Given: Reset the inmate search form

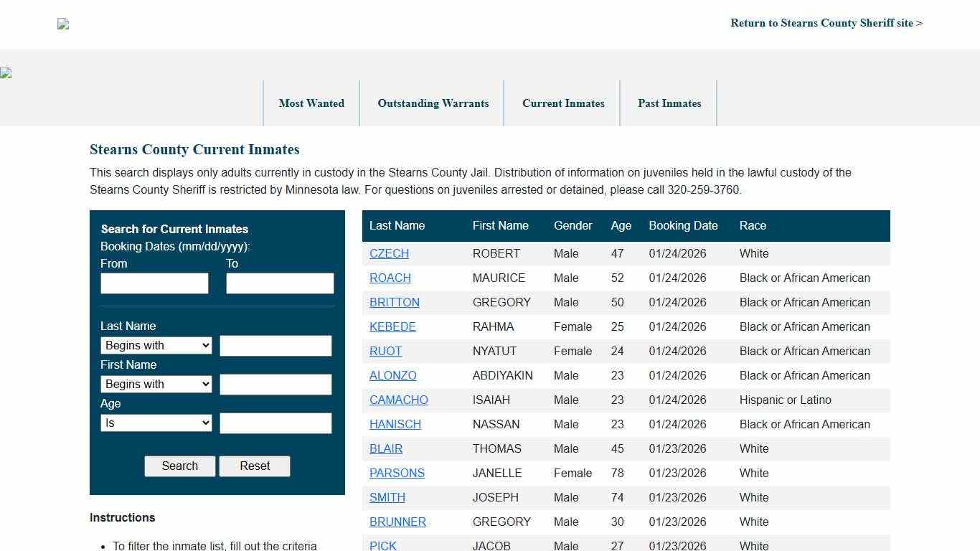Looking at the screenshot, I should 255,466.
